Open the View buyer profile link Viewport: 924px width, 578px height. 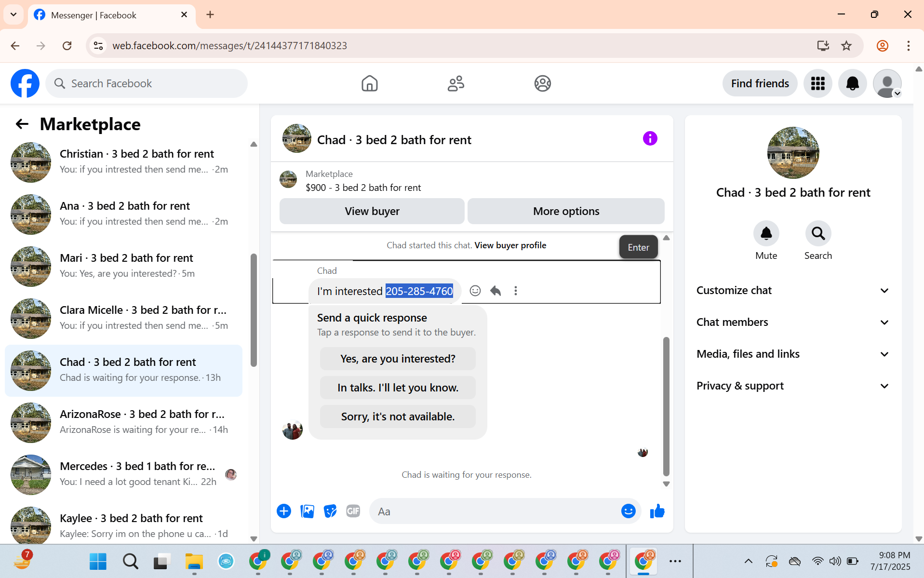(x=510, y=245)
